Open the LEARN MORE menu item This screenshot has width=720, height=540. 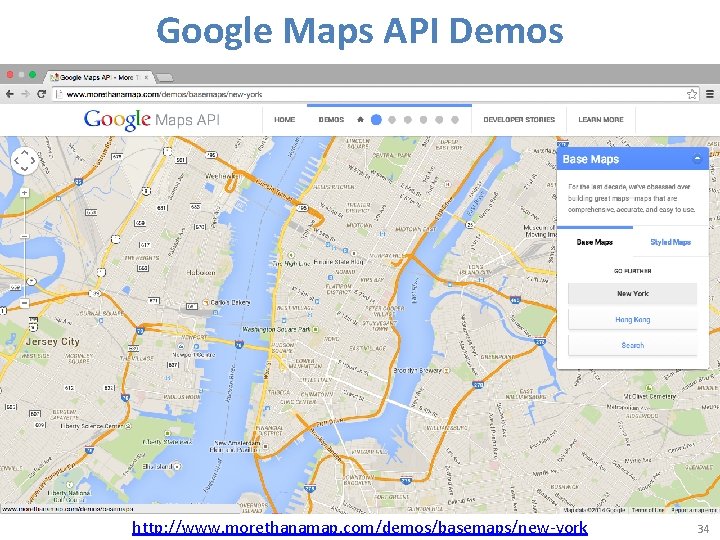601,119
